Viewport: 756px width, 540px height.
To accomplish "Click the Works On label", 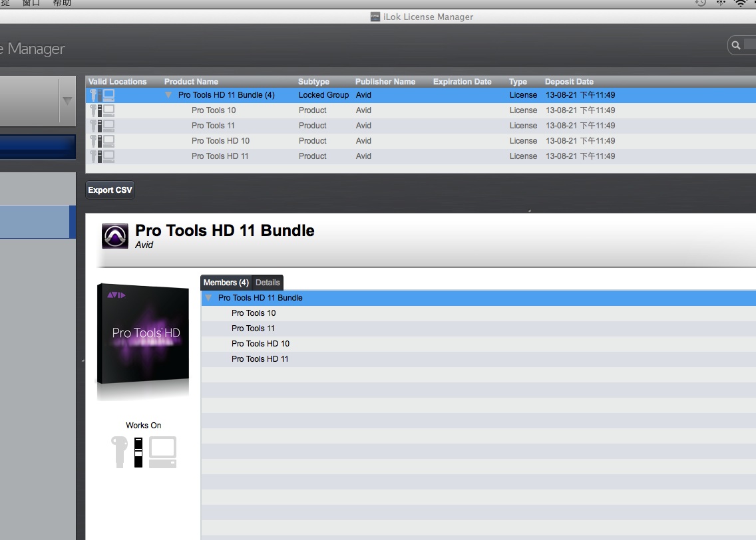I will 144,426.
